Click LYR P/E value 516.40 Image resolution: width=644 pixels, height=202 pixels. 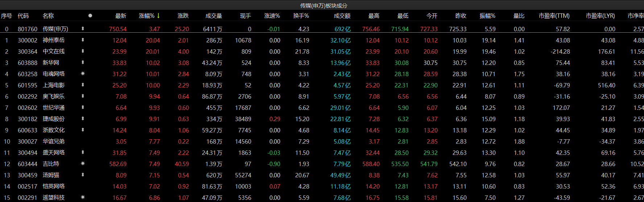(607, 85)
